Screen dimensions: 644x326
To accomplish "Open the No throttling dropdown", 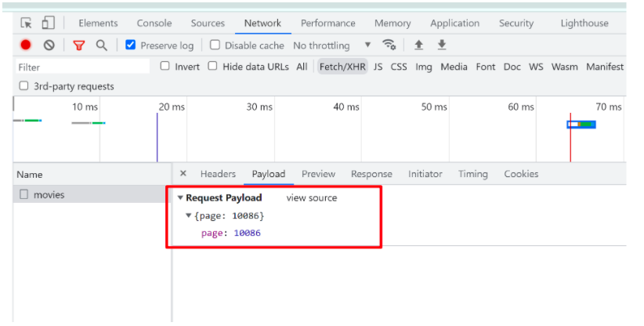I will [332, 45].
